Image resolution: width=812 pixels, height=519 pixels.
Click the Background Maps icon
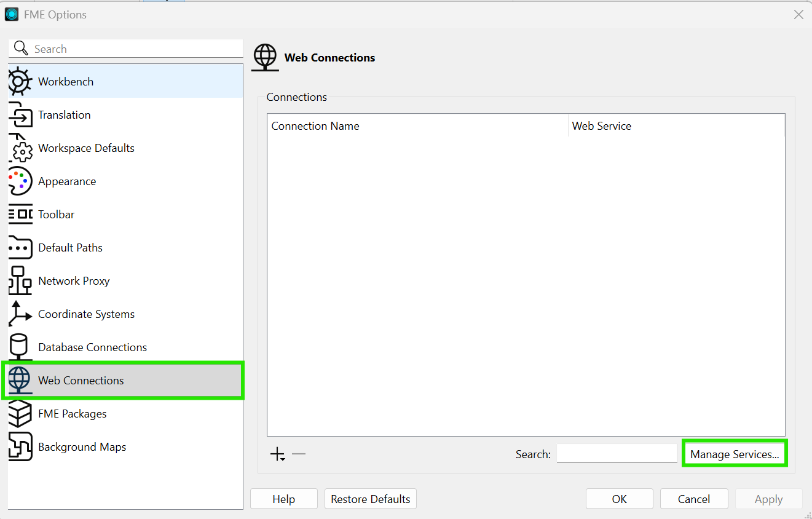click(20, 446)
